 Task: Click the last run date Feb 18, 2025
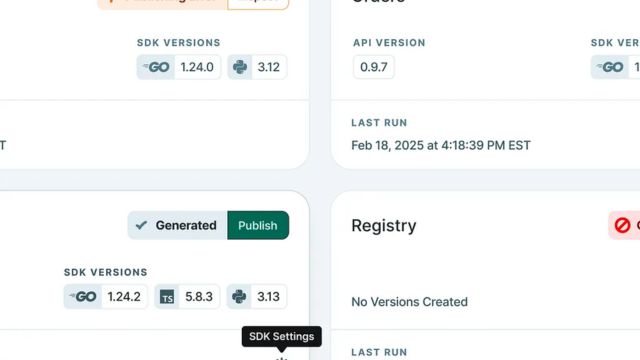coord(441,145)
